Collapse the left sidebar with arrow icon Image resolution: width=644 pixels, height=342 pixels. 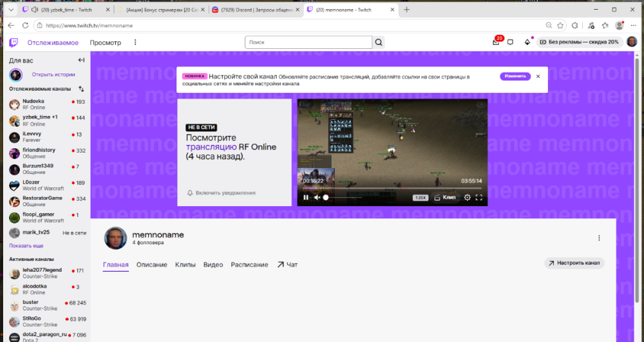click(x=81, y=61)
